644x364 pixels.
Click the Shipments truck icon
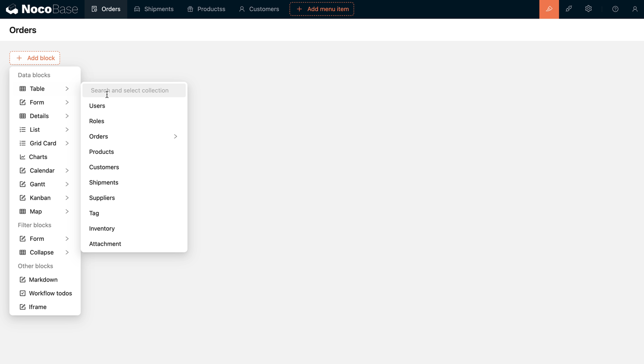tap(137, 9)
